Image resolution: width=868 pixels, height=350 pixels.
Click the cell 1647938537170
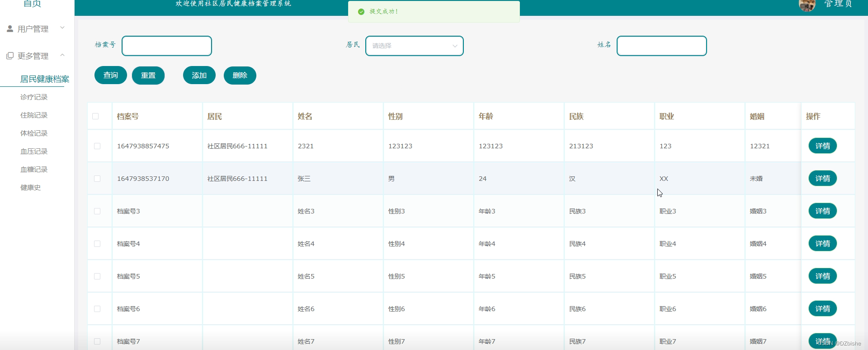(x=143, y=179)
